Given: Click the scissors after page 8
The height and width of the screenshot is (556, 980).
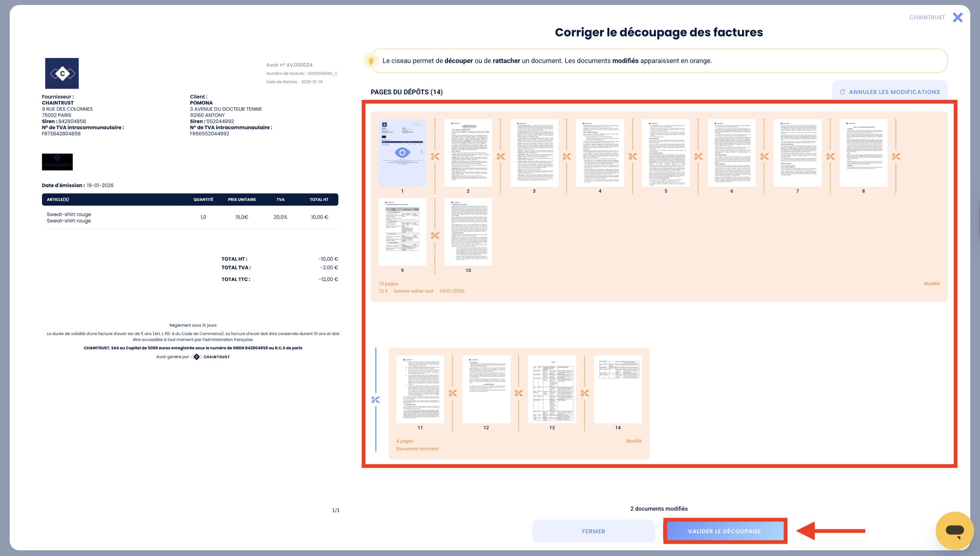Looking at the screenshot, I should click(x=896, y=157).
